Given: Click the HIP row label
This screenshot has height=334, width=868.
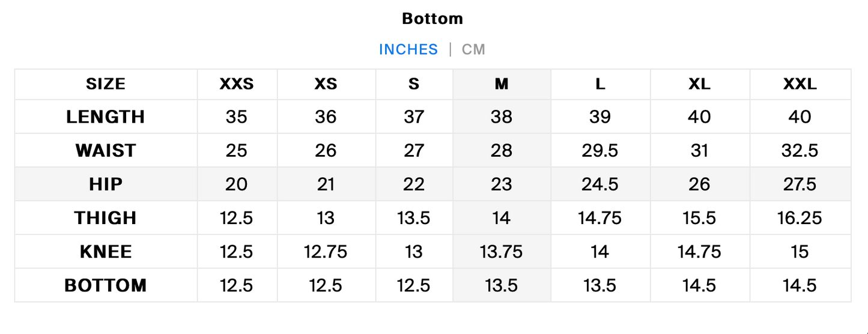Looking at the screenshot, I should (106, 184).
